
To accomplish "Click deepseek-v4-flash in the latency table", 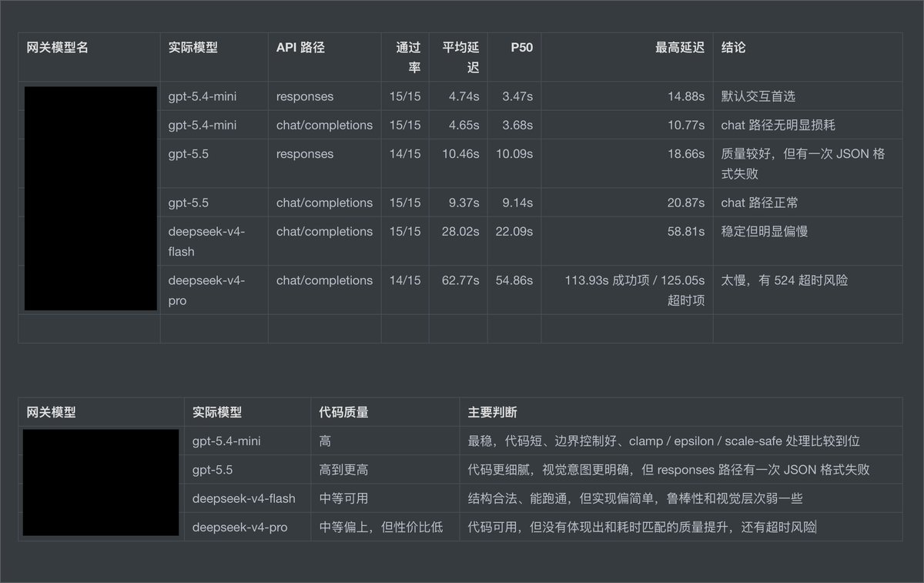I will pyautogui.click(x=206, y=241).
